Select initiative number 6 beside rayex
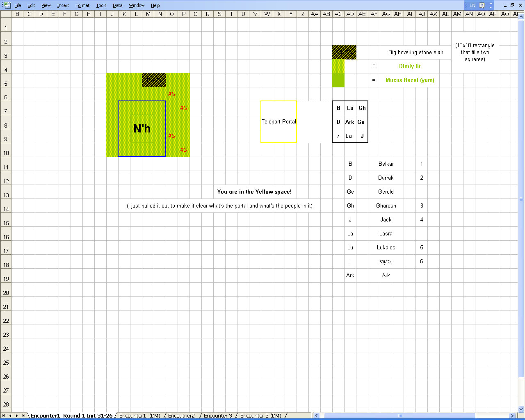525x420 pixels. click(422, 261)
